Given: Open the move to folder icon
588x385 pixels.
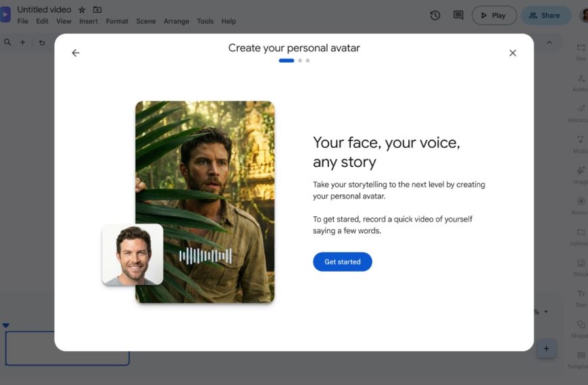Looking at the screenshot, I should coord(97,9).
